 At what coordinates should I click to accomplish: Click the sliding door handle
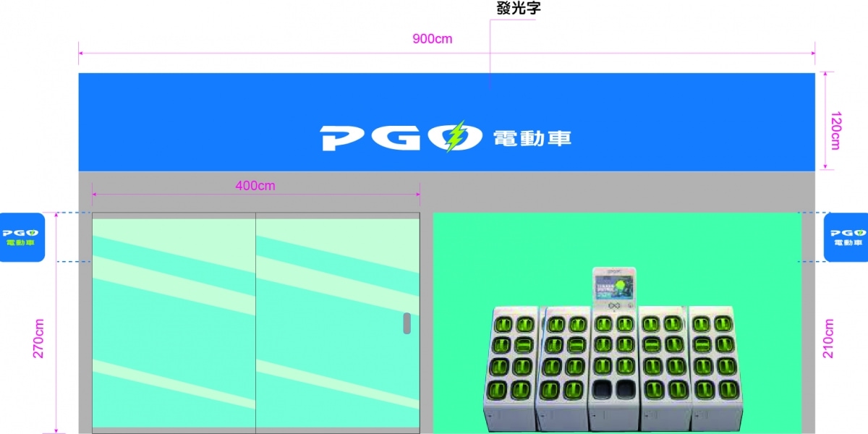click(x=407, y=323)
